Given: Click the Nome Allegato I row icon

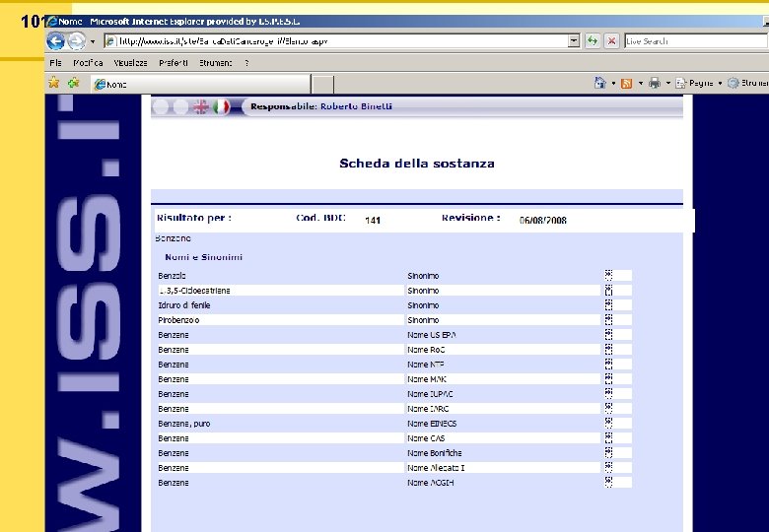Looking at the screenshot, I should [x=608, y=467].
